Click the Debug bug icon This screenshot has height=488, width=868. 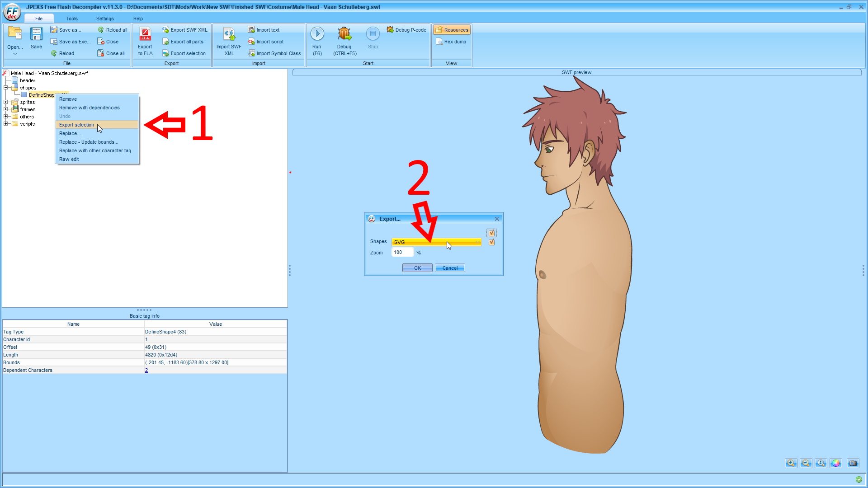pyautogui.click(x=344, y=34)
